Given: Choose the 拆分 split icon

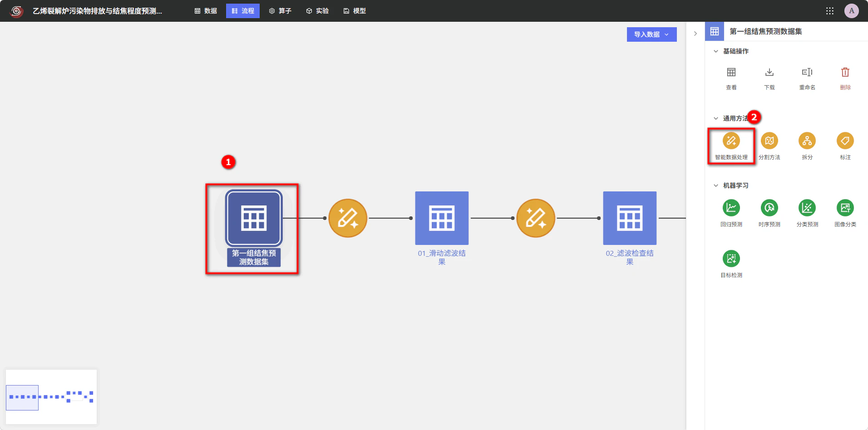Looking at the screenshot, I should click(x=807, y=141).
